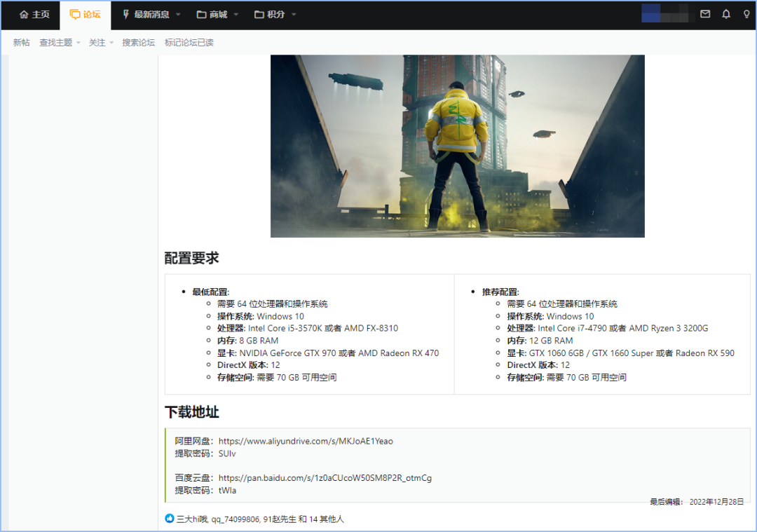Click the aliyundrive.com download URL
This screenshot has width=757, height=532.
306,441
